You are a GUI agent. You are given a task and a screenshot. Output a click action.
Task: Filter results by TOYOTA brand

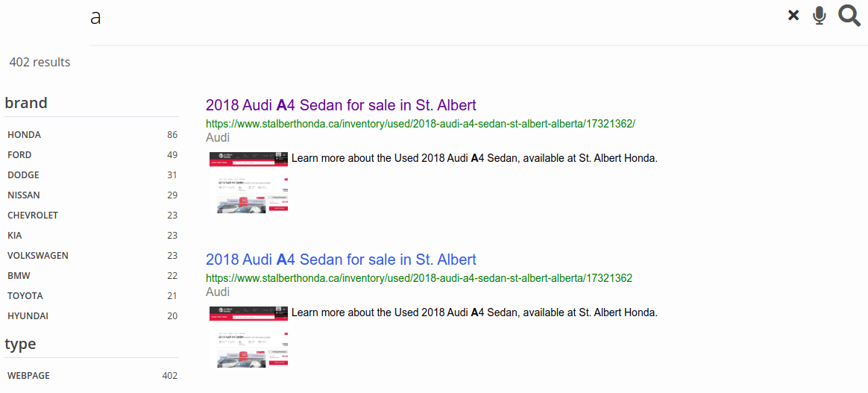point(25,296)
